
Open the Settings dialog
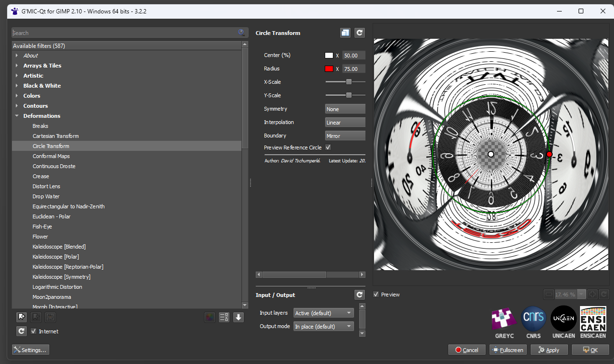point(30,350)
